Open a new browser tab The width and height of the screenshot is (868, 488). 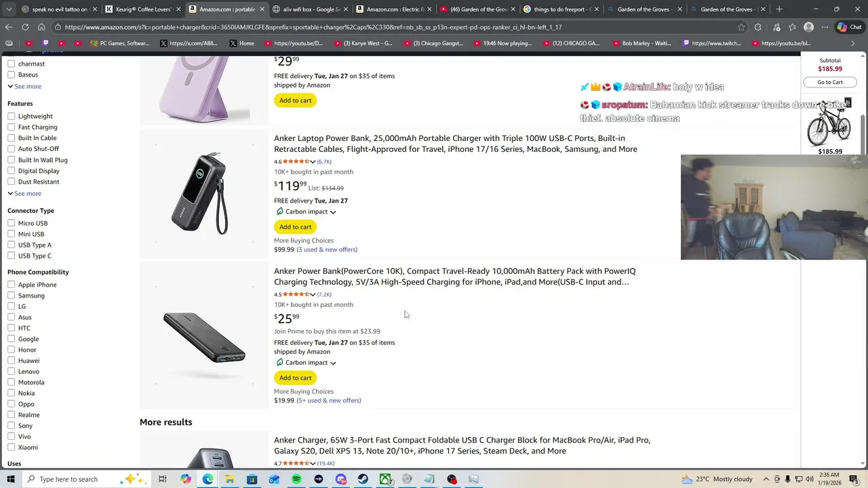tap(779, 9)
